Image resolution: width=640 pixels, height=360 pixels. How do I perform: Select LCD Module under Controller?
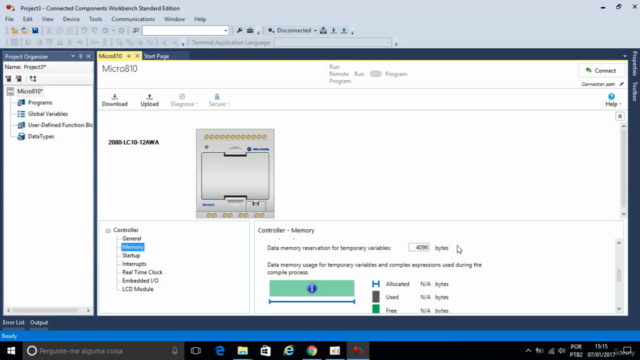pyautogui.click(x=138, y=289)
